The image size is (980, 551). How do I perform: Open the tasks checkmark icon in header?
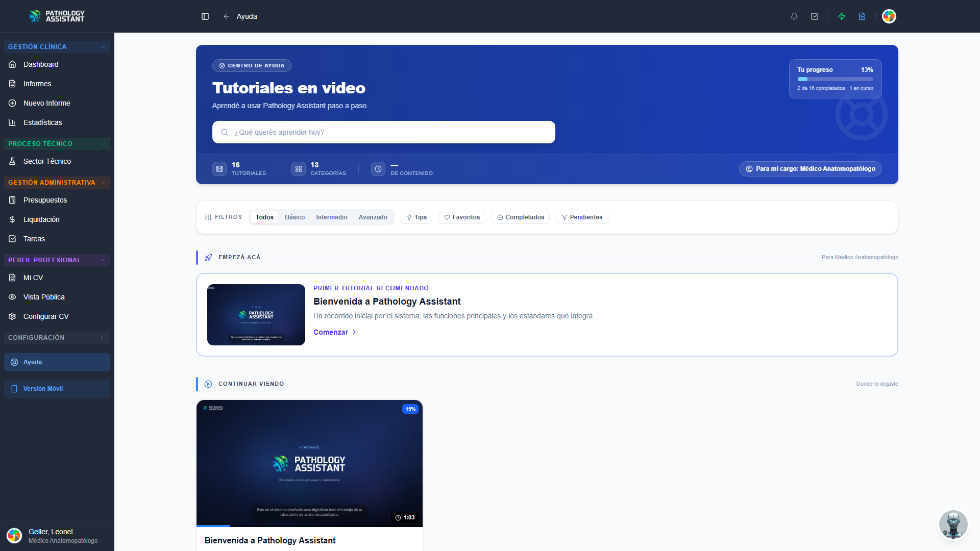(815, 16)
